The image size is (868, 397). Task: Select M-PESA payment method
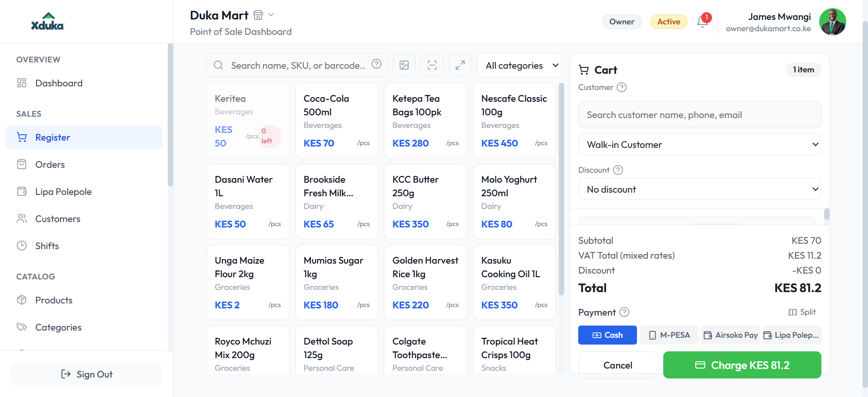point(669,335)
